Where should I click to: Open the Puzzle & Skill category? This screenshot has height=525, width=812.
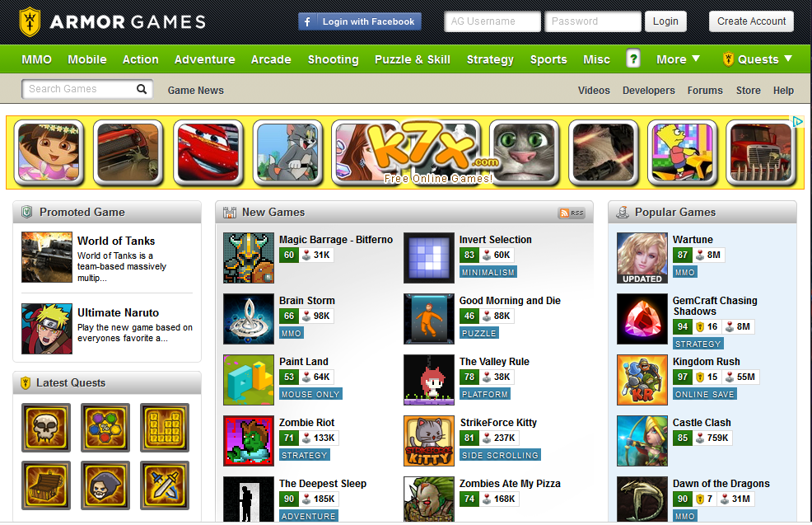tap(413, 59)
